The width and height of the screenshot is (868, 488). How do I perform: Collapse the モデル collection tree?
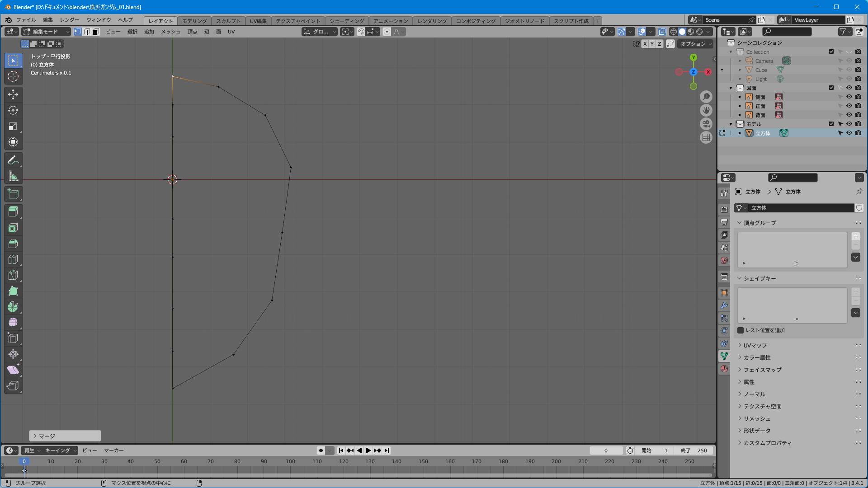point(731,124)
